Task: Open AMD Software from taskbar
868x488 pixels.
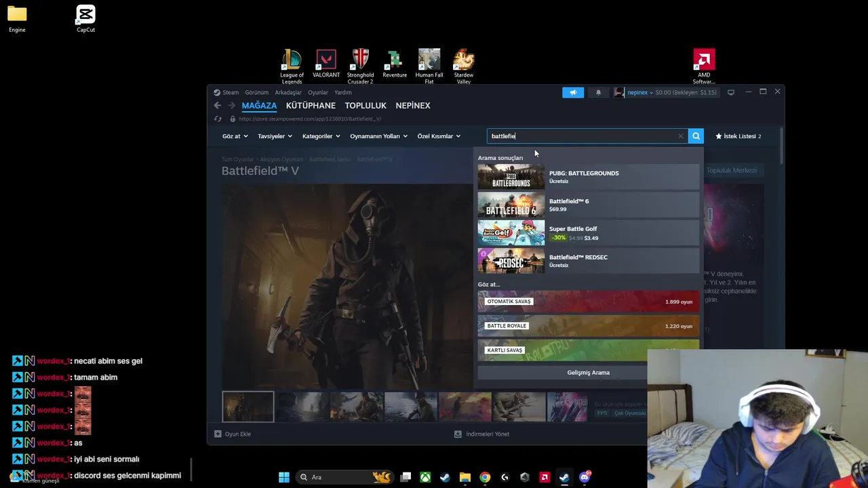Action: pos(545,477)
